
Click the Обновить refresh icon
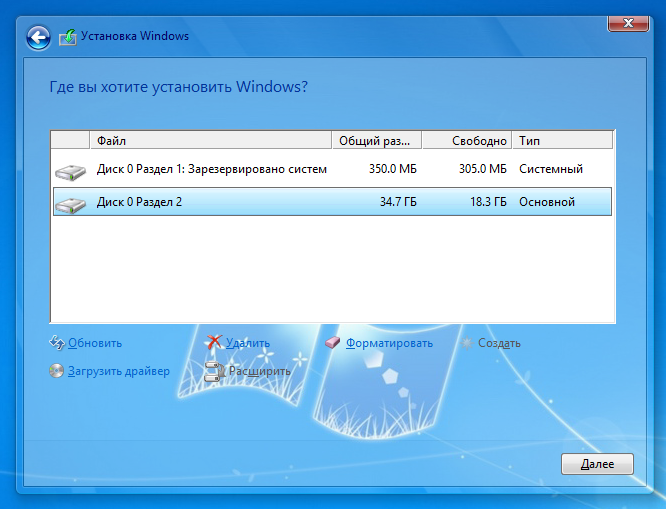point(57,343)
